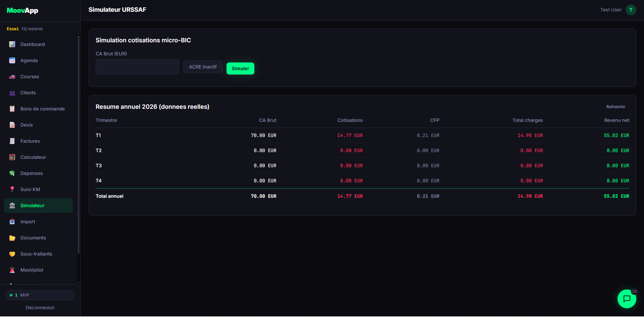Click the Deconnexion link
The width and height of the screenshot is (644, 318).
pos(40,308)
